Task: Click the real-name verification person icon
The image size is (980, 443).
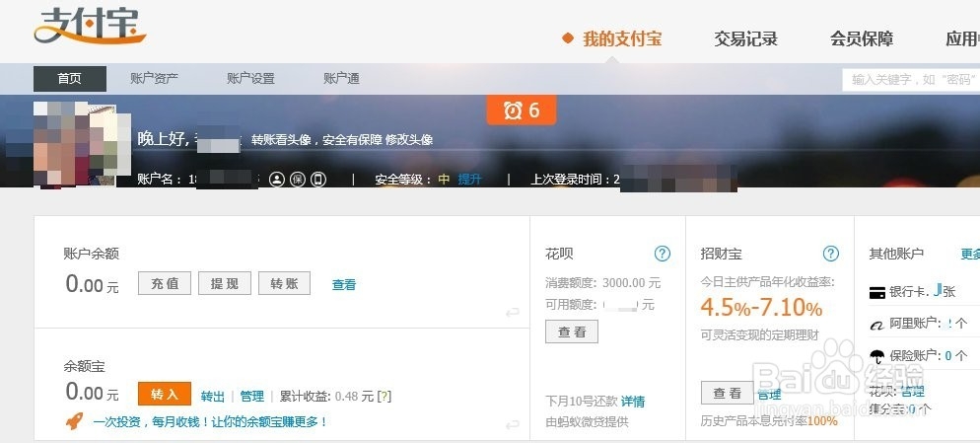Action: (277, 180)
